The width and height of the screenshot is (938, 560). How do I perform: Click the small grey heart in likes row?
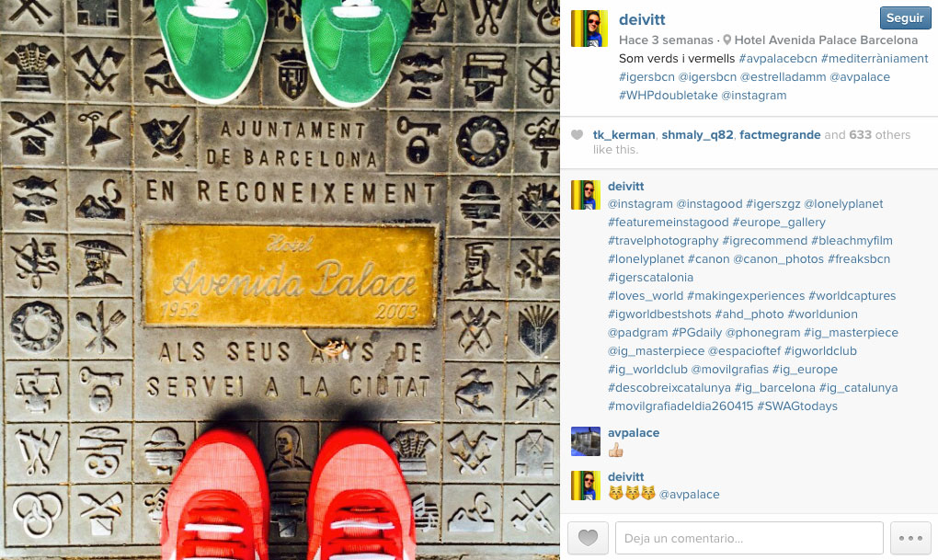point(577,134)
